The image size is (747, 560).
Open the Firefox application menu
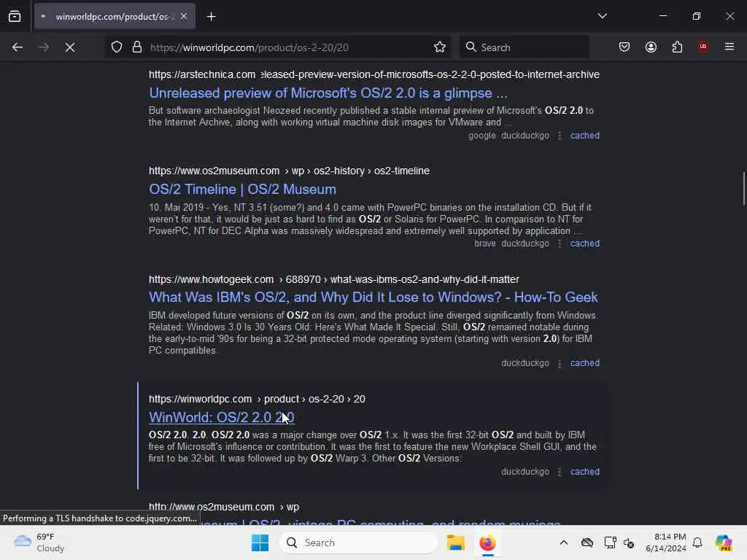729,47
